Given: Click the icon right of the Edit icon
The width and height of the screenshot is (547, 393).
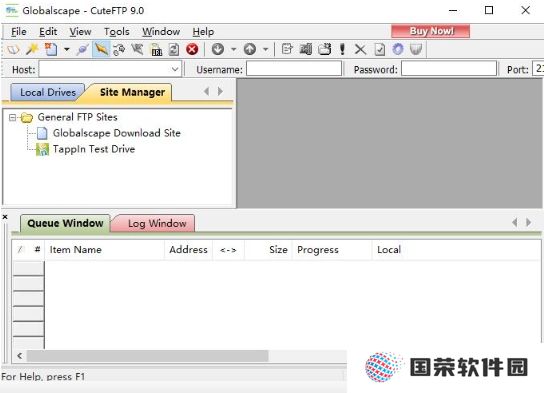Looking at the screenshot, I should (306, 49).
